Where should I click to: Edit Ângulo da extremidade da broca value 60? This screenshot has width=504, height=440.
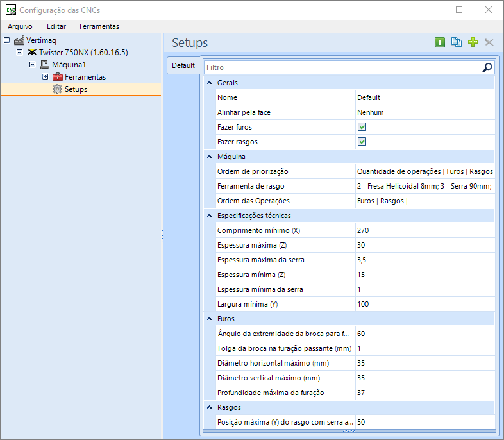(425, 334)
